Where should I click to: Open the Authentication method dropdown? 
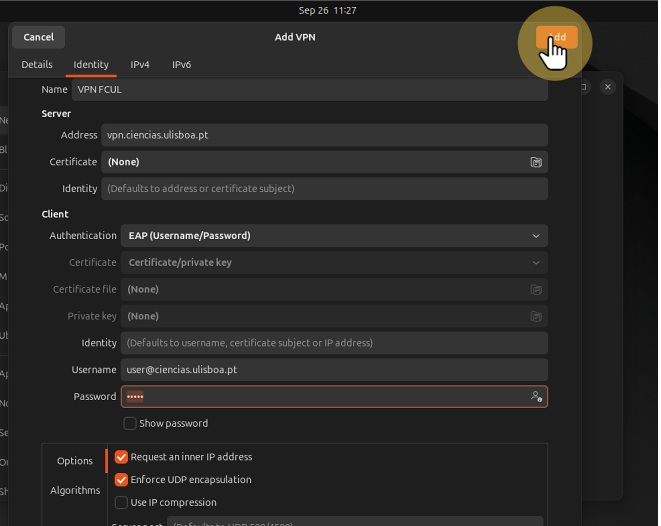click(333, 236)
